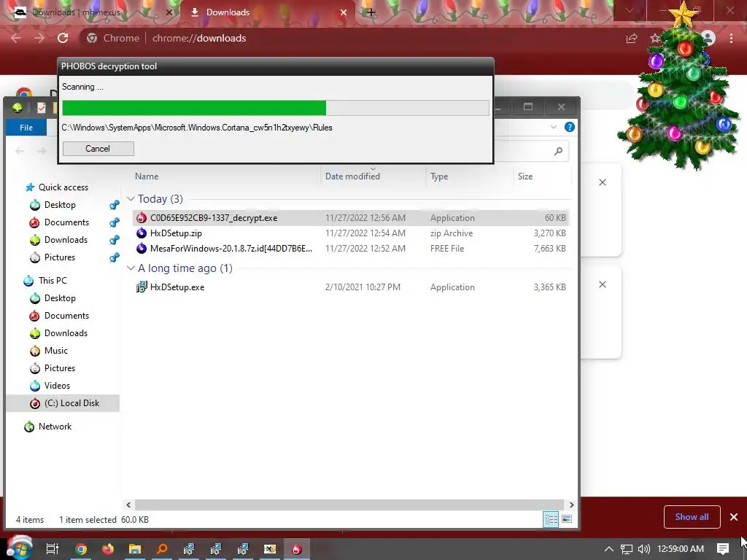
Task: Select the HxDSetup.exe file
Action: click(x=351, y=287)
